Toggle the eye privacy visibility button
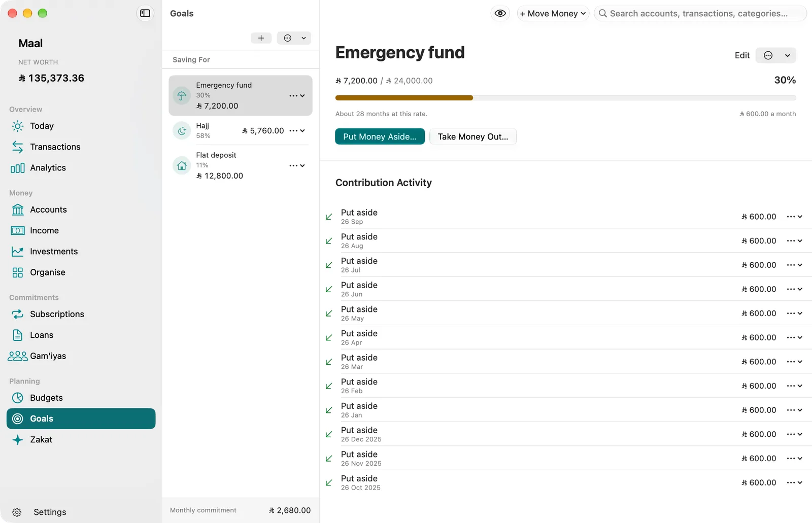Screen dimensions: 812x523 point(500,13)
